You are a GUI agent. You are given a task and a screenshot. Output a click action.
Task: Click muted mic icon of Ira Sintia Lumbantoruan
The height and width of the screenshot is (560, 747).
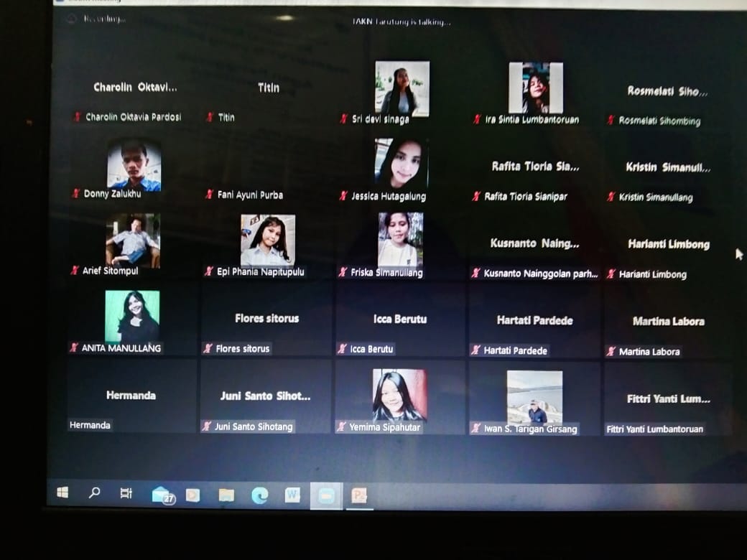click(477, 119)
